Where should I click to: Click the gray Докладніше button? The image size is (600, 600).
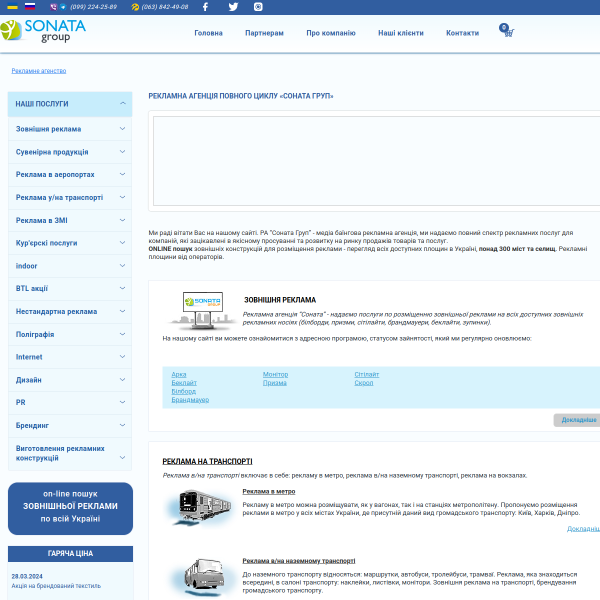coord(577,420)
